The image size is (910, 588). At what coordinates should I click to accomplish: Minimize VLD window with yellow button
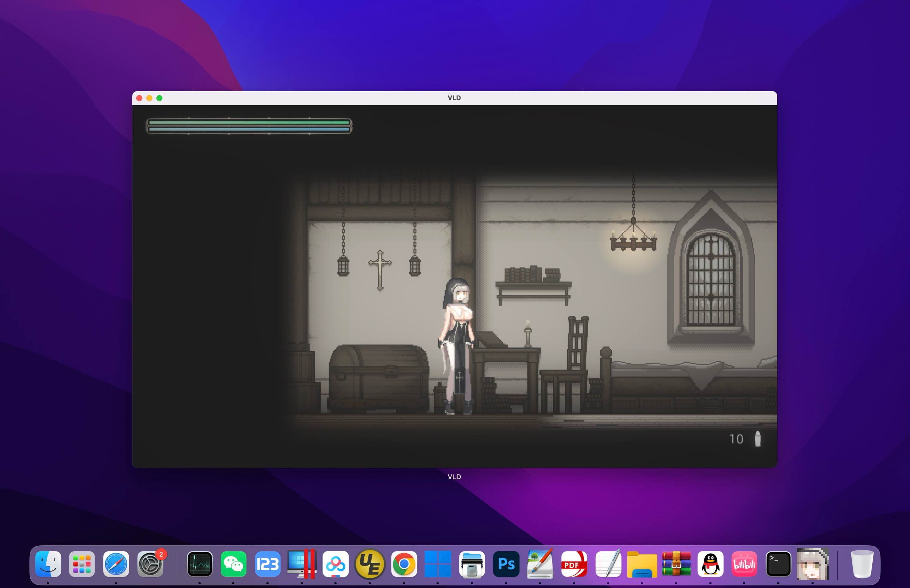pyautogui.click(x=149, y=98)
